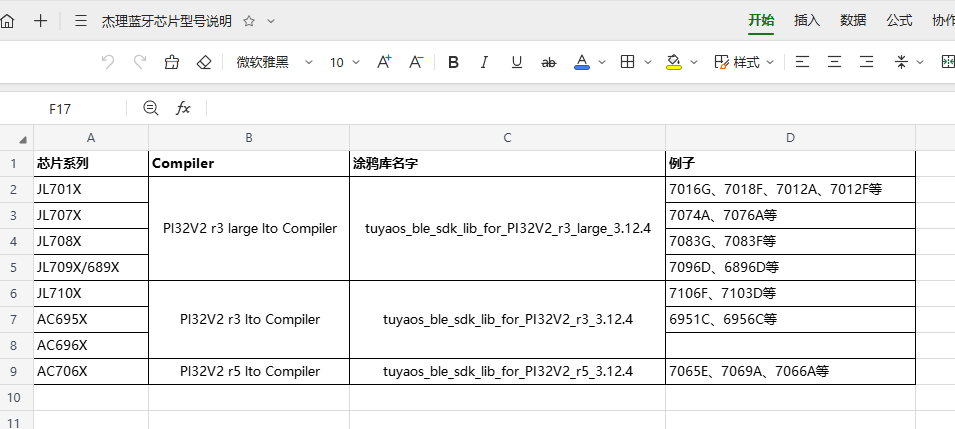Open the 样式 styles menu
The image size is (955, 429).
point(744,62)
